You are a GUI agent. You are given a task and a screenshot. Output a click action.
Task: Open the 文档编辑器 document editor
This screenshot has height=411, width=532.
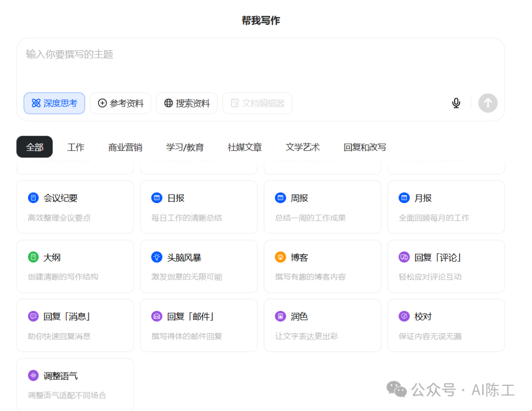pos(257,103)
